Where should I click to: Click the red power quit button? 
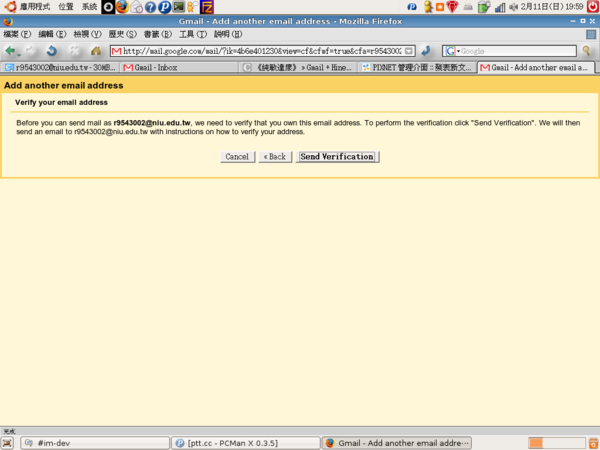(593, 7)
